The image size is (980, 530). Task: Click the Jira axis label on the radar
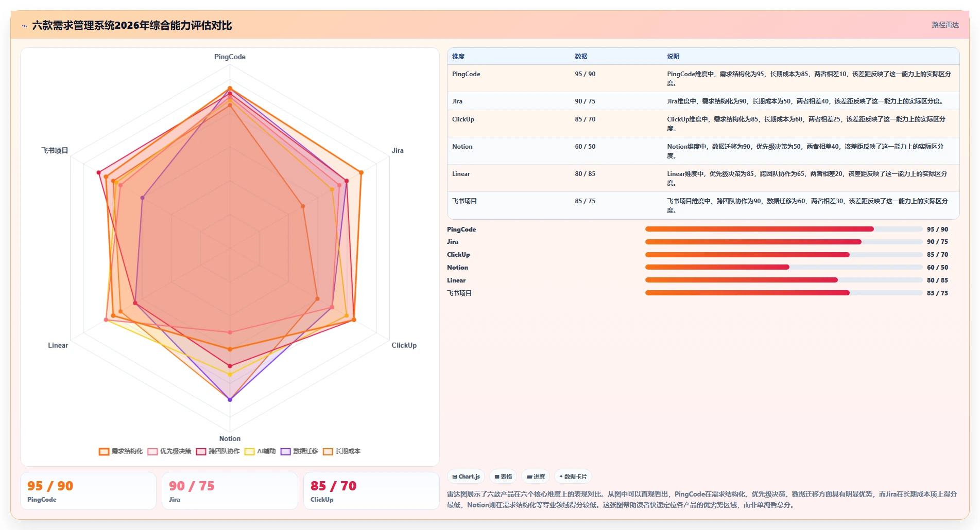click(398, 151)
